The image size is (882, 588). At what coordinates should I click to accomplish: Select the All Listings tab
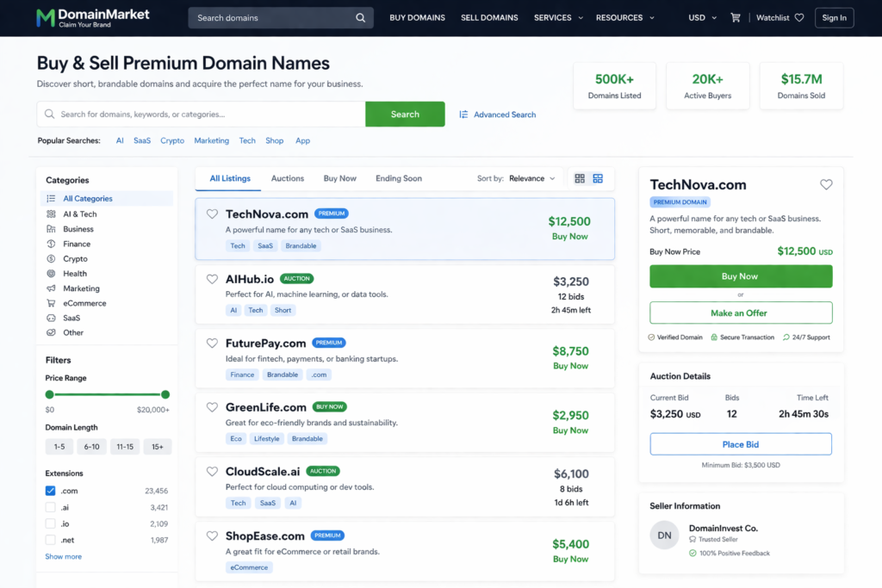[x=230, y=178]
